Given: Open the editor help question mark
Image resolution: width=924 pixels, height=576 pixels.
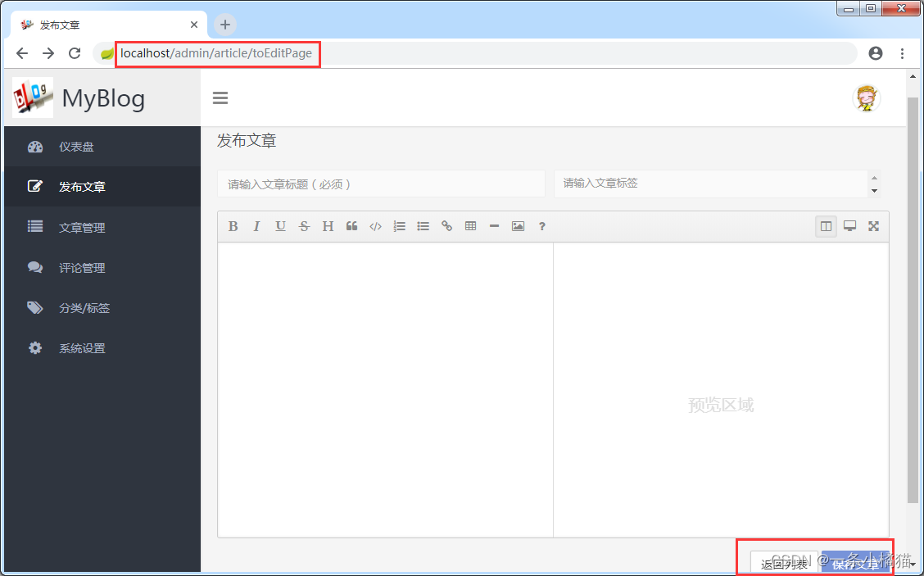Looking at the screenshot, I should (x=542, y=226).
